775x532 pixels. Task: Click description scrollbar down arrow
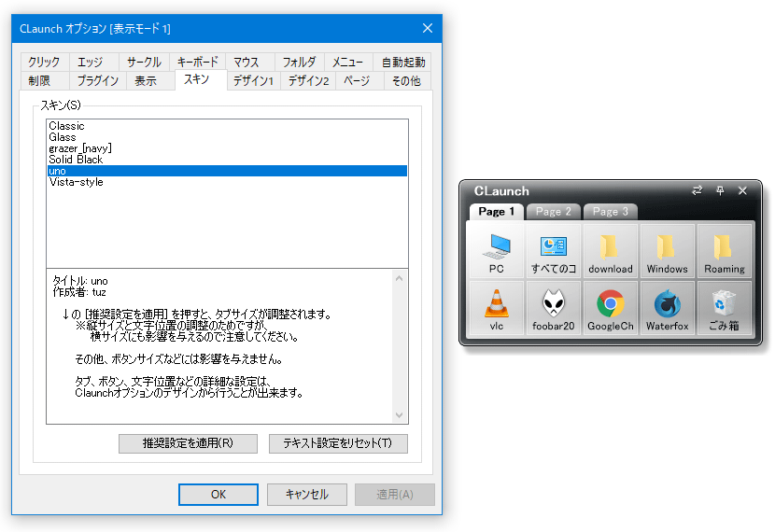click(400, 415)
